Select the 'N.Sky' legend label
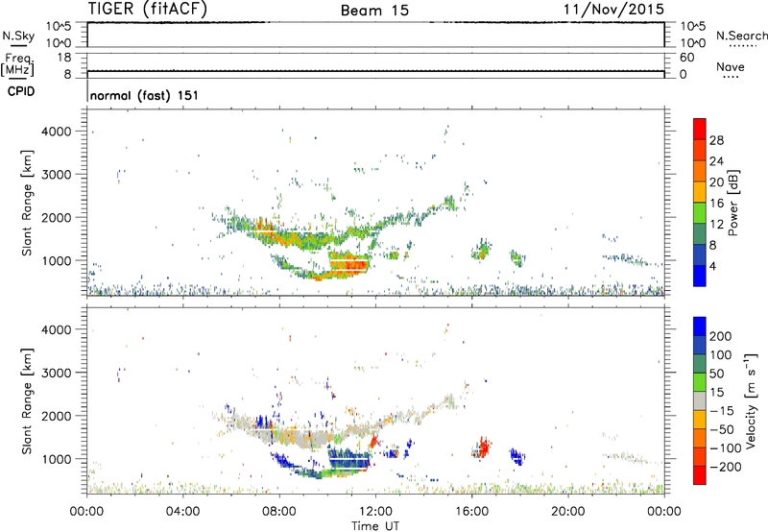Screen dimensions: 768x532 (x=18, y=36)
